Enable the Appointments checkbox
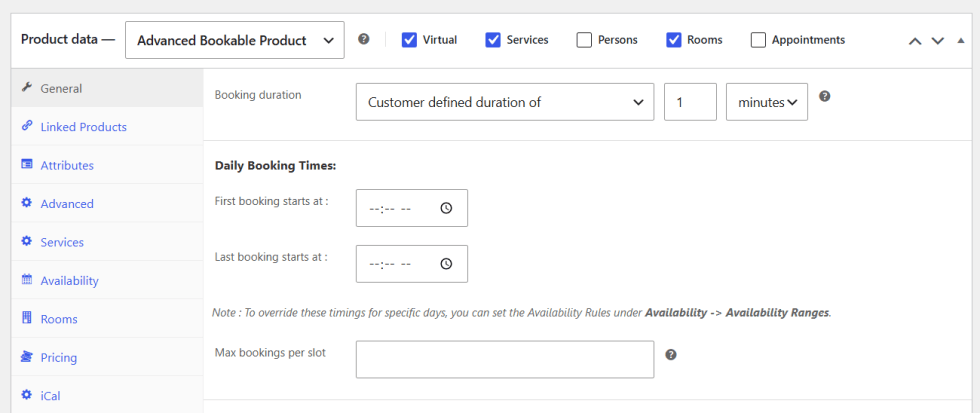 (x=758, y=40)
